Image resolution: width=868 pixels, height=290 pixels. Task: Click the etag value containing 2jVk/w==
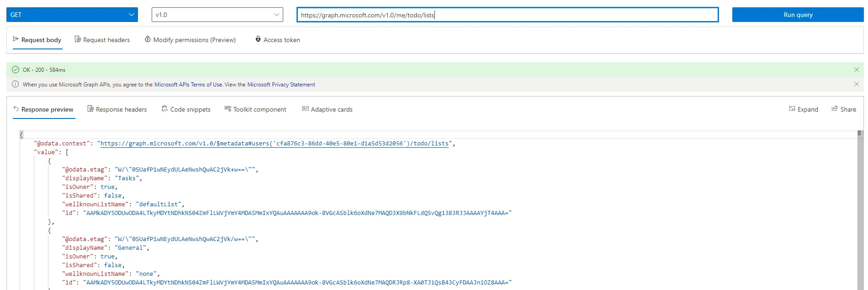(185, 239)
